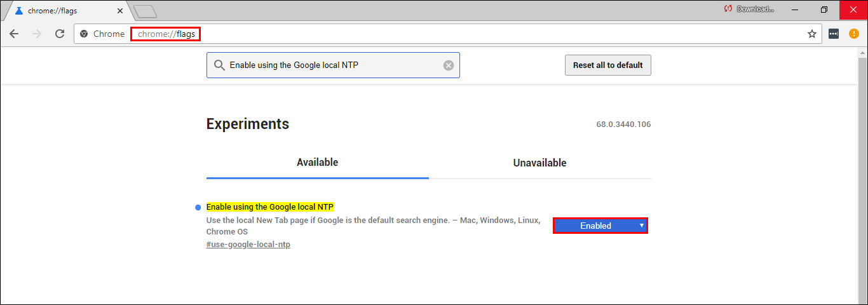Switch to the Unavailable tab
Screen dimensions: 868x305
[539, 163]
